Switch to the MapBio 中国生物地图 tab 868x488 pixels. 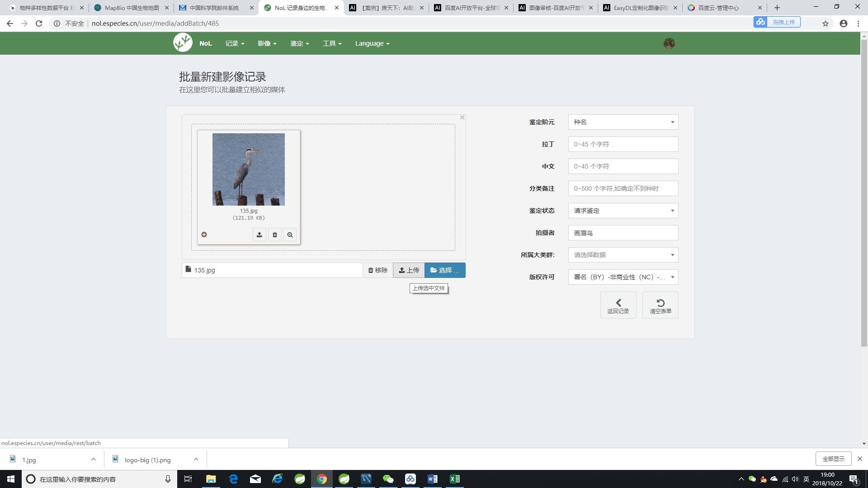point(131,8)
